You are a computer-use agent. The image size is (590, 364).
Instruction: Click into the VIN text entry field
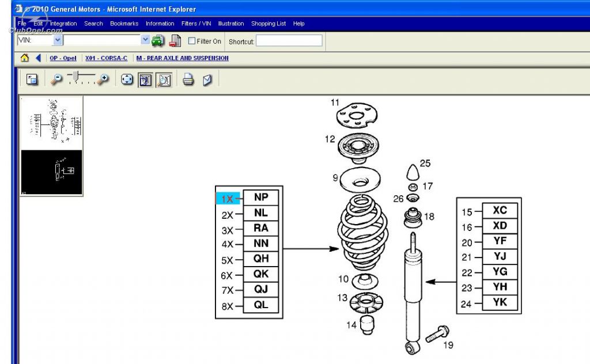click(x=102, y=40)
